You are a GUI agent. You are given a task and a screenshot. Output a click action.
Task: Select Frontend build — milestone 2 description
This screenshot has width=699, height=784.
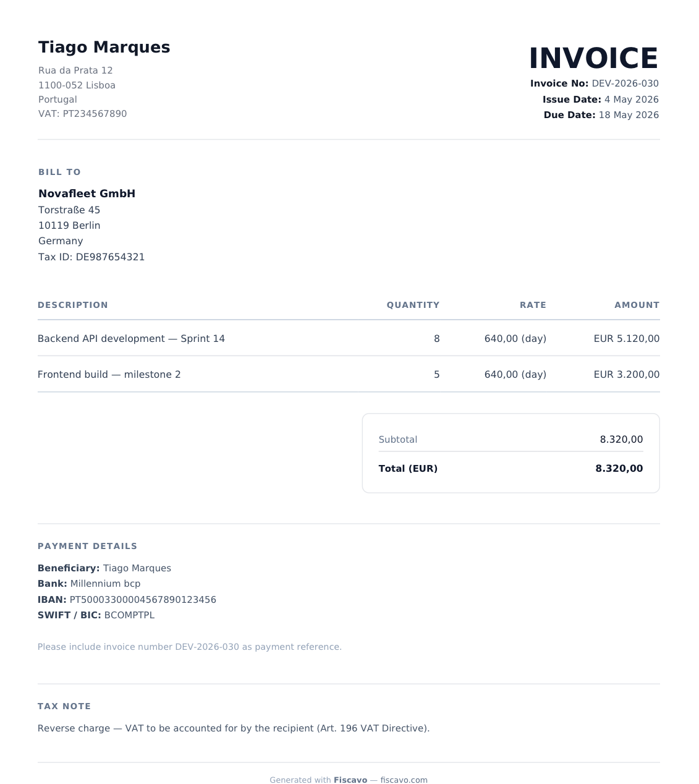(109, 375)
